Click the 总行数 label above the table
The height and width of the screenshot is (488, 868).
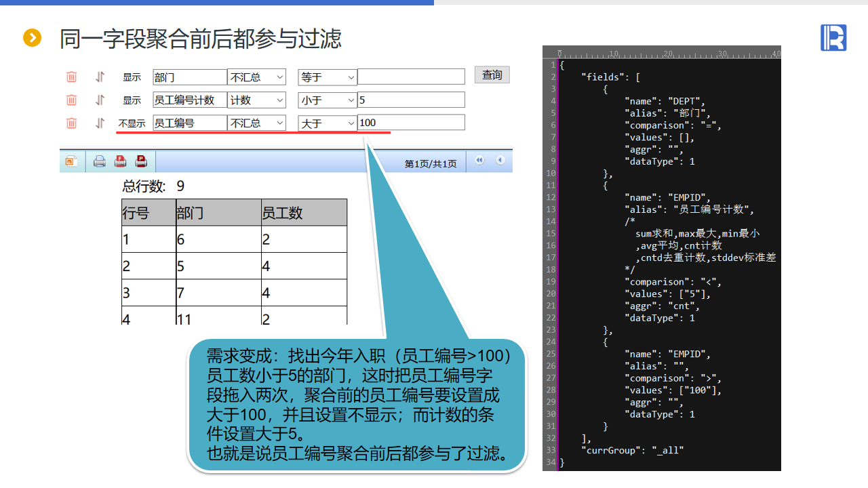pyautogui.click(x=144, y=186)
